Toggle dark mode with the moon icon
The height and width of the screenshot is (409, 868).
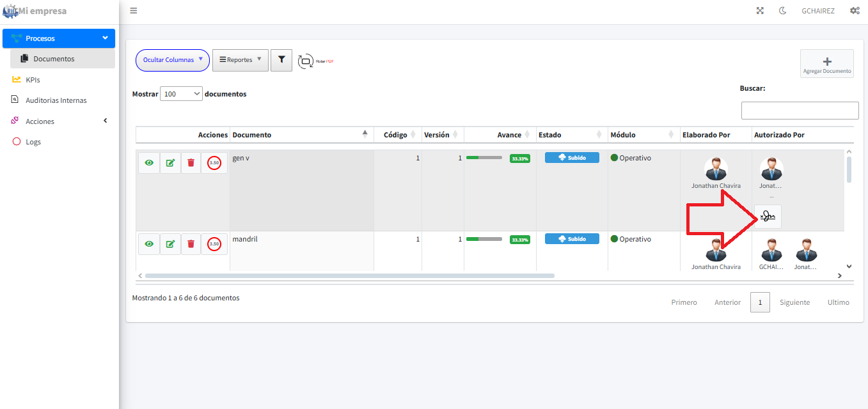(782, 11)
